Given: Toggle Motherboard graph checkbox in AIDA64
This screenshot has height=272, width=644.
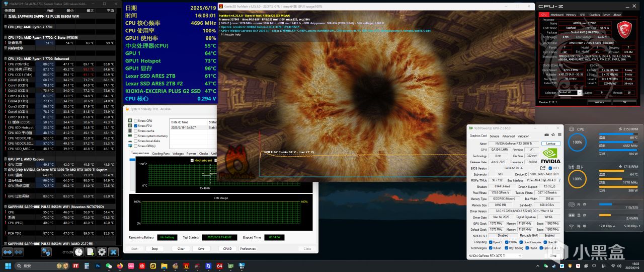Looking at the screenshot, I should 192,161.
